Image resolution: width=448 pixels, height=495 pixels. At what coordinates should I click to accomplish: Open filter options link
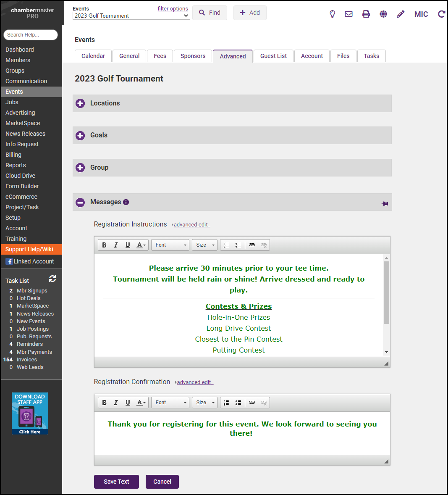173,8
